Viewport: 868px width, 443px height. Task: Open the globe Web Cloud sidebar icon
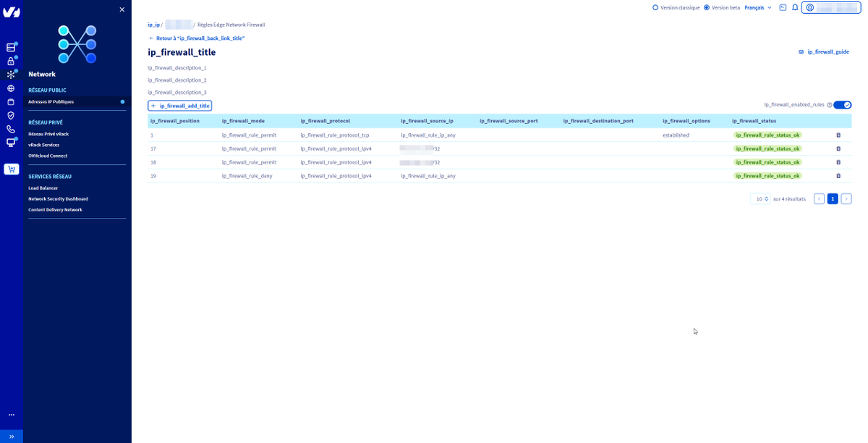tap(11, 88)
